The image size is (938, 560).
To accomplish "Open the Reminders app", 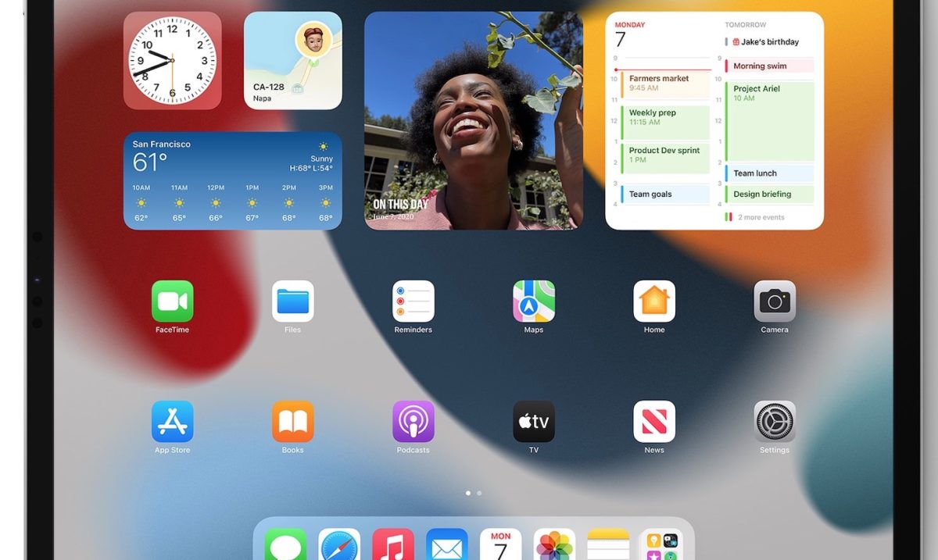I will pos(413,301).
